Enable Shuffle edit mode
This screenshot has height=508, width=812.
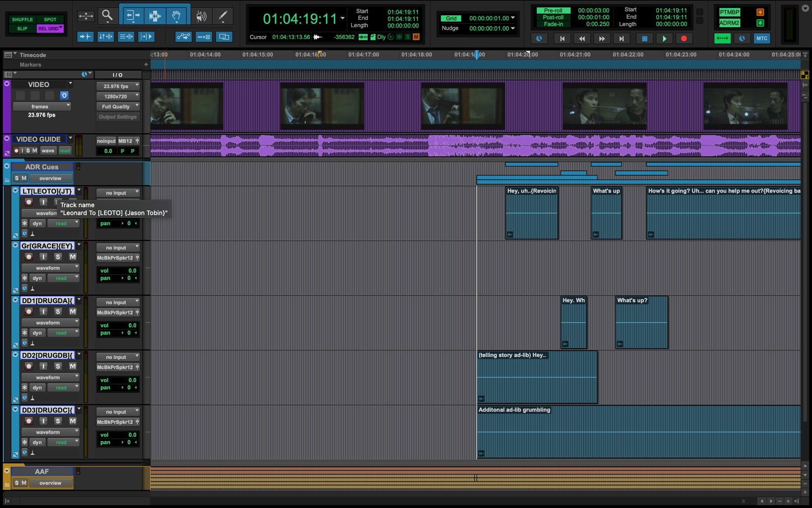23,19
